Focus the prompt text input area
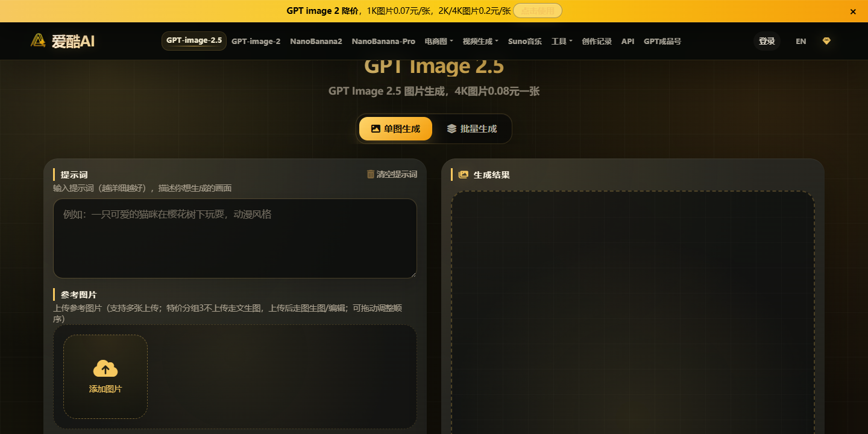The image size is (868, 434). pos(235,238)
